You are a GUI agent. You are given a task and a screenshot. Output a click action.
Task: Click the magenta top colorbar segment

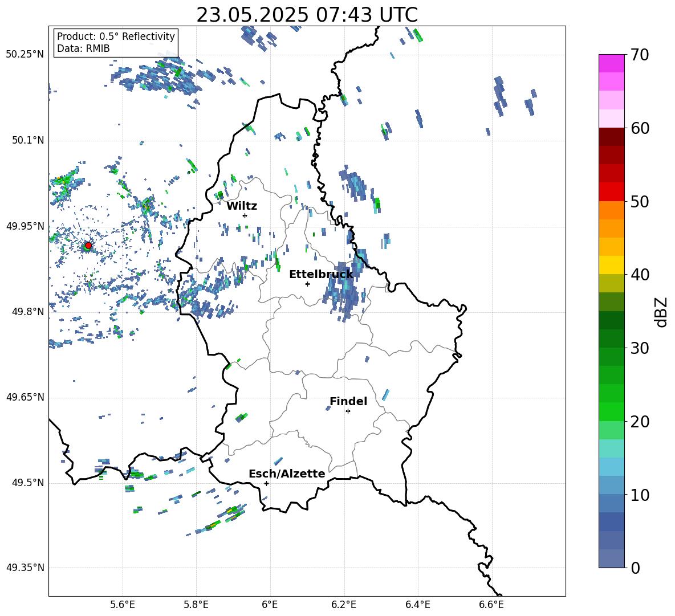click(611, 63)
